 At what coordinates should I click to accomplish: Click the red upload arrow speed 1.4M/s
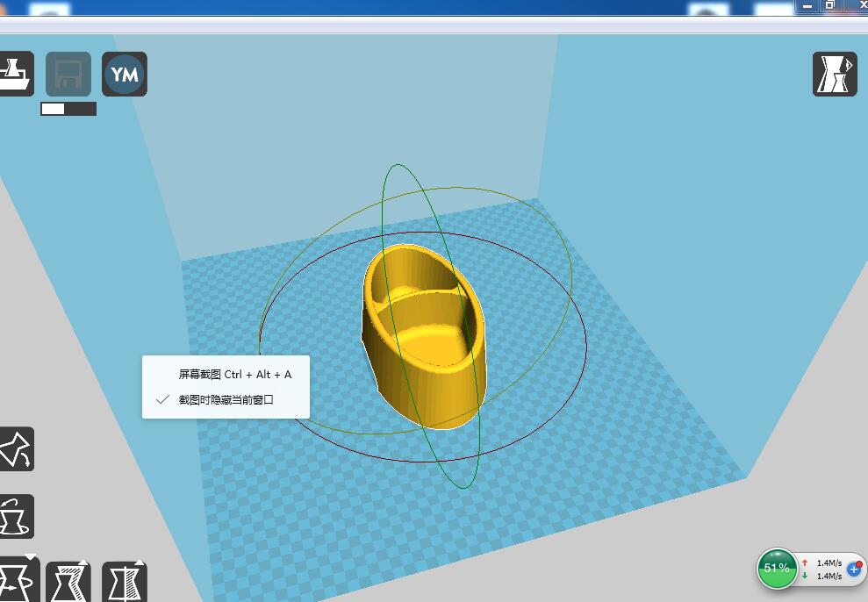tap(822, 563)
